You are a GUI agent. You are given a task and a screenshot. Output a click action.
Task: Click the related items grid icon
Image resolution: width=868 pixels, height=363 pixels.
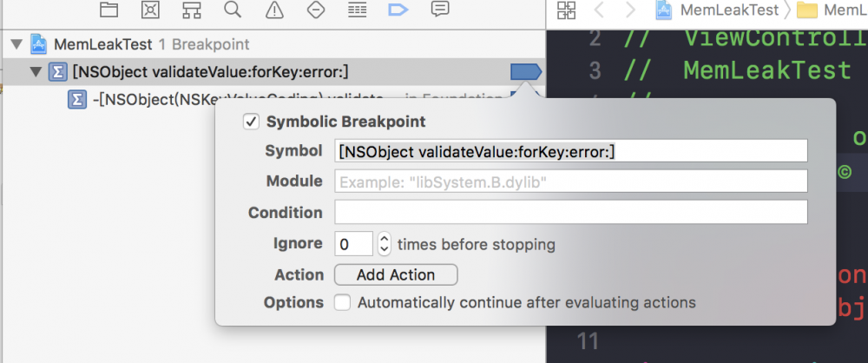[x=567, y=10]
